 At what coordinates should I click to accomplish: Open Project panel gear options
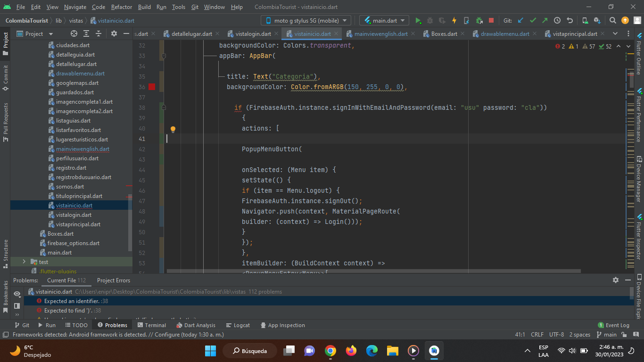[x=114, y=33]
